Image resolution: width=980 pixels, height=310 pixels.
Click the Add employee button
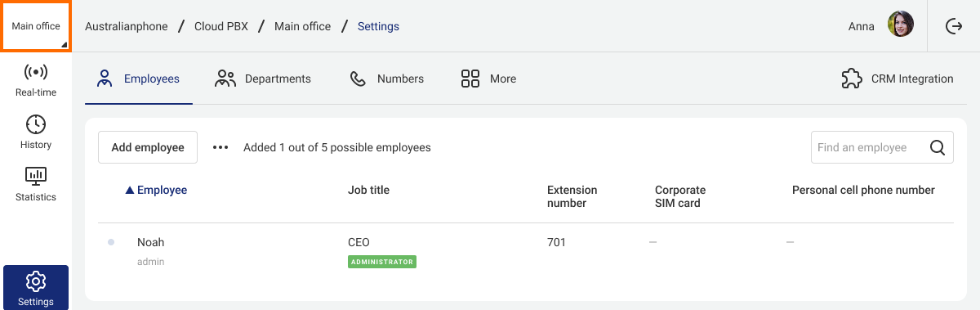click(x=148, y=147)
